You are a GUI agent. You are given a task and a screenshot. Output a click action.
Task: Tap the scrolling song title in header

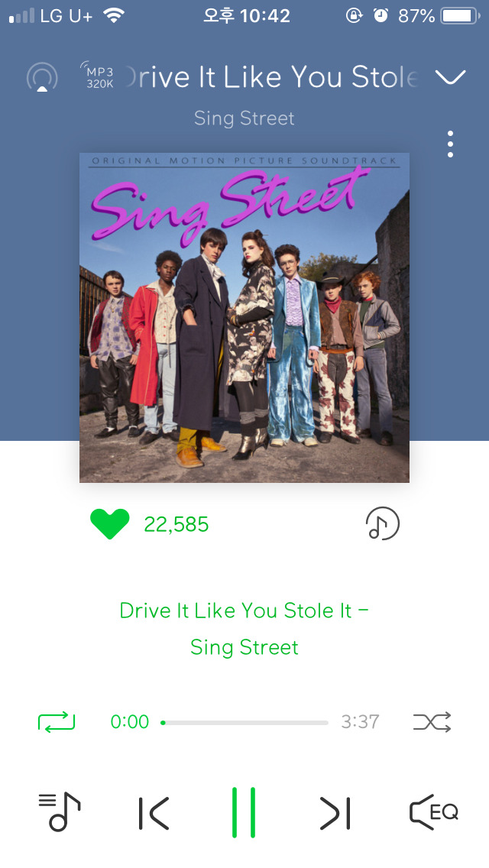[271, 76]
